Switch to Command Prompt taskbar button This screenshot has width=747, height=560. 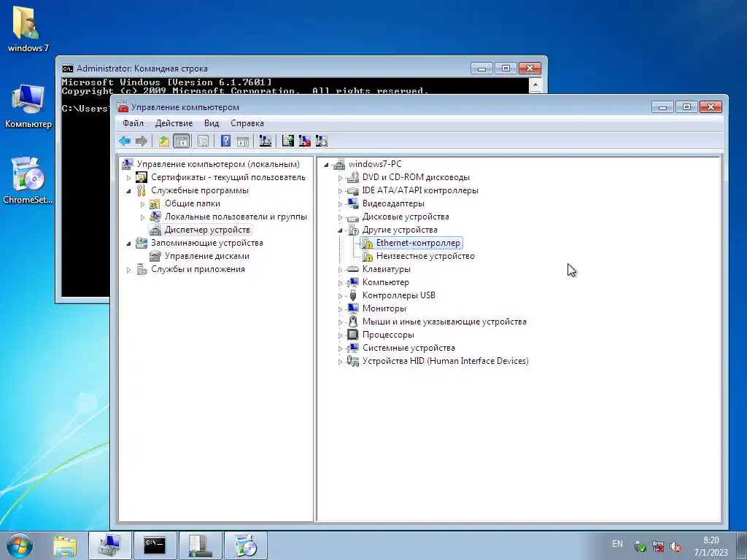pyautogui.click(x=155, y=545)
